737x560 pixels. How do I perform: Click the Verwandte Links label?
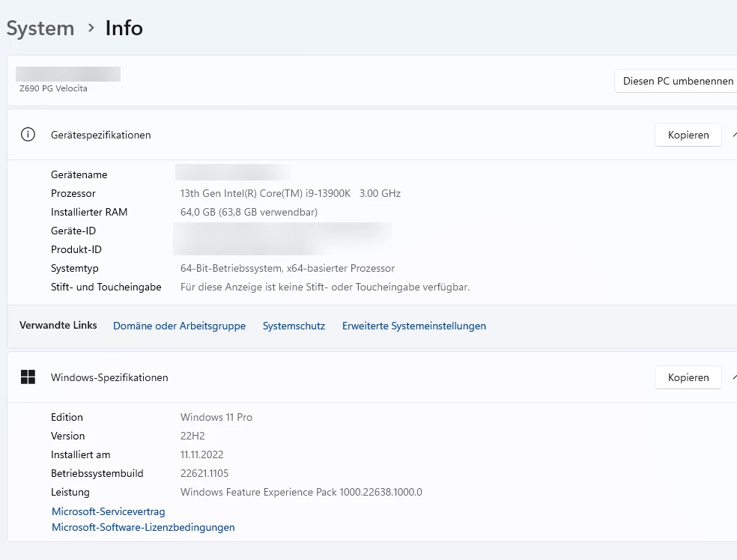tap(58, 325)
